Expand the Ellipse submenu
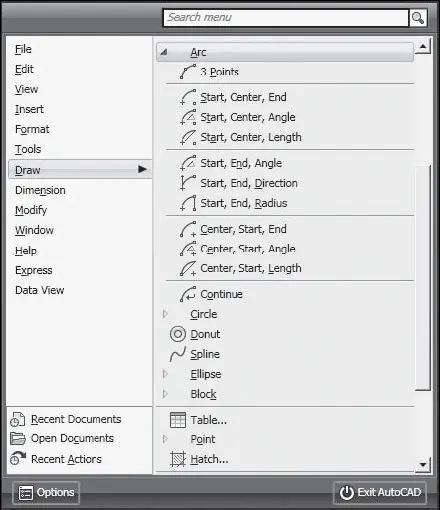Screen dimensions: 440x510 [165, 374]
